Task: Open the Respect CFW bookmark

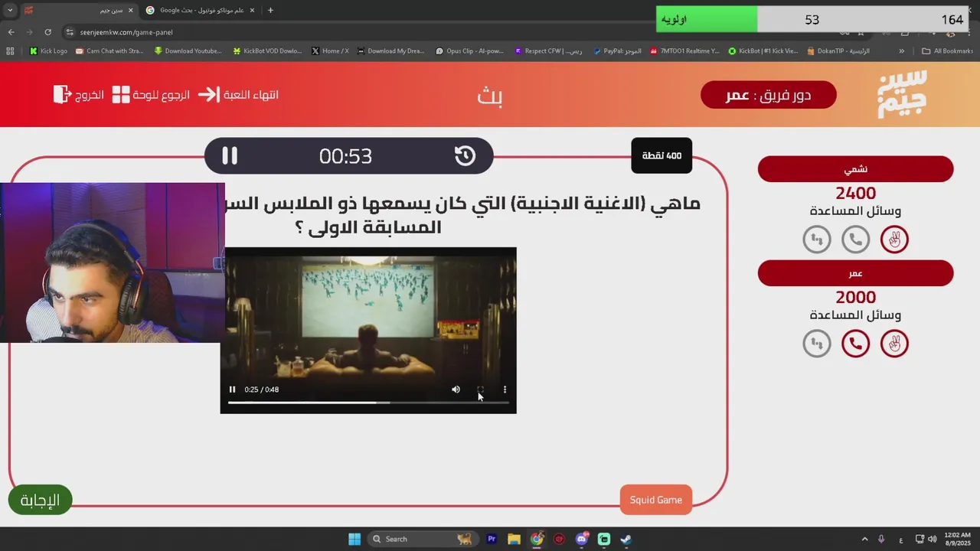Action: click(548, 51)
